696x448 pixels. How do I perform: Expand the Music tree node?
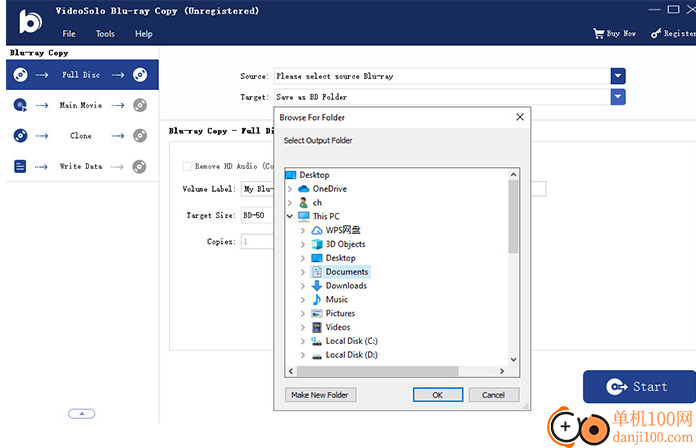click(303, 300)
